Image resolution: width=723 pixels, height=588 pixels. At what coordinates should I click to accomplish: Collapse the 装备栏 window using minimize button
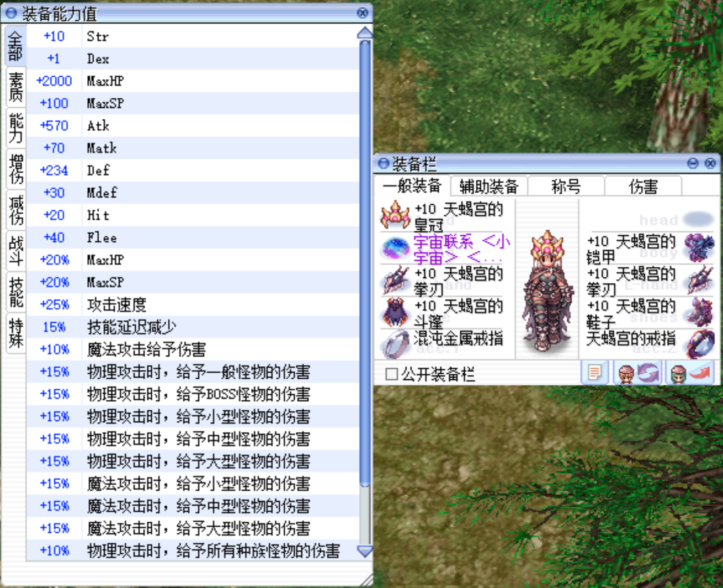(x=693, y=163)
